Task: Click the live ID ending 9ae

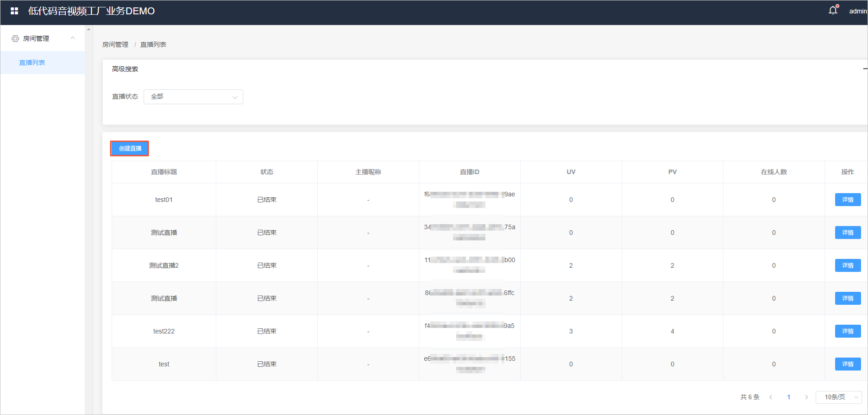Action: [x=470, y=199]
